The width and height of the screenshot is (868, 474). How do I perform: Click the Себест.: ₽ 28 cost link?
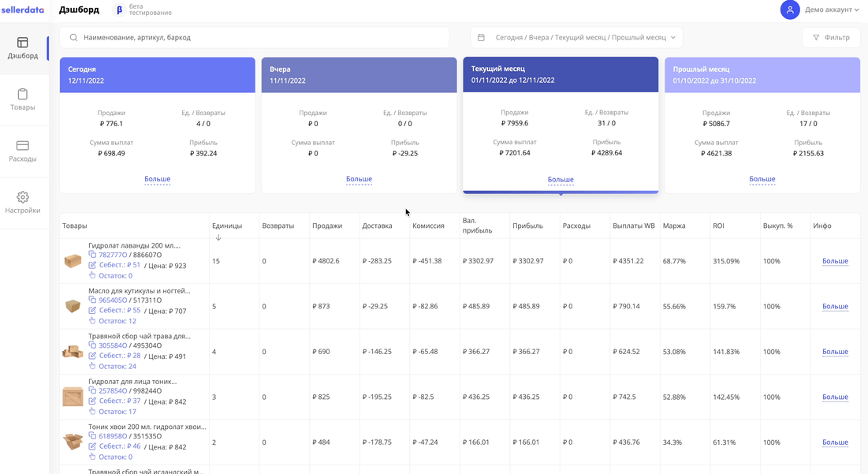point(120,356)
